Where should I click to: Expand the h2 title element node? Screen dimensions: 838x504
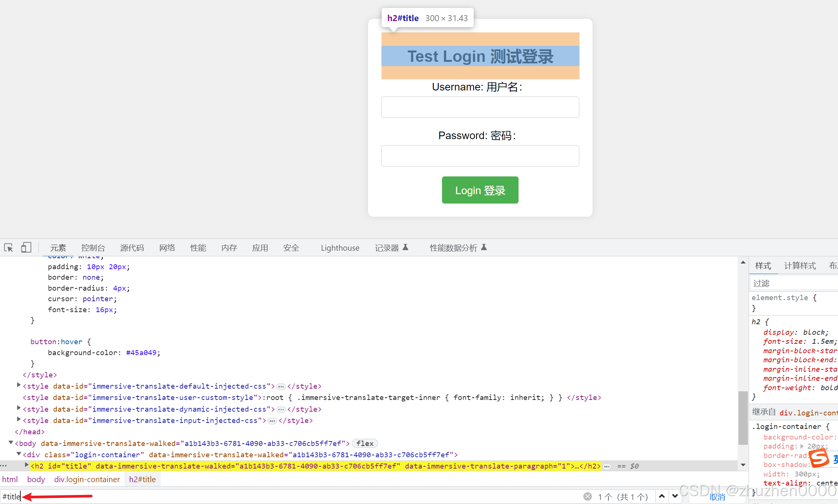point(26,465)
